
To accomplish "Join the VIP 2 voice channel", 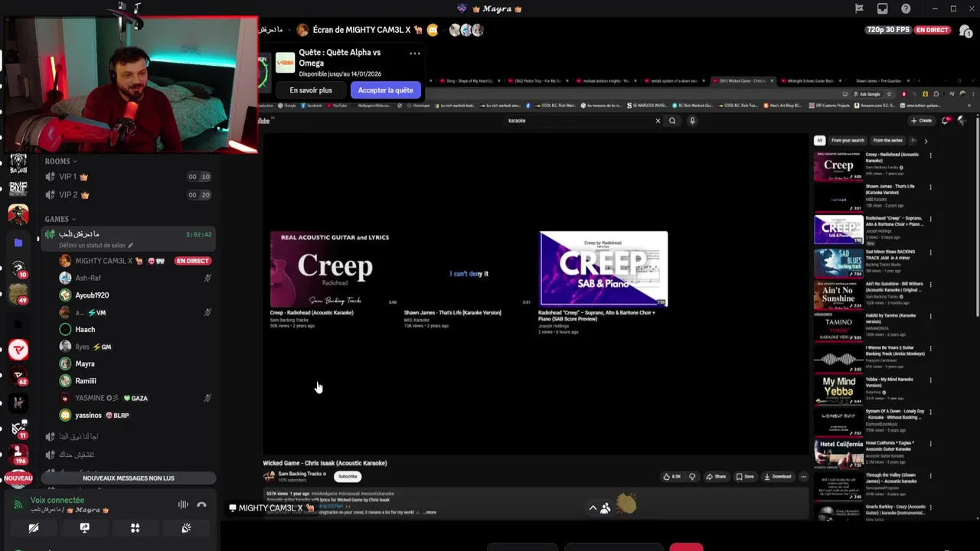I will pyautogui.click(x=128, y=195).
